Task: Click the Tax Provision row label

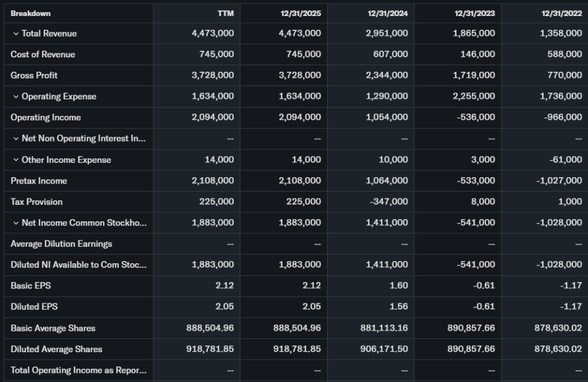Action: [x=37, y=202]
